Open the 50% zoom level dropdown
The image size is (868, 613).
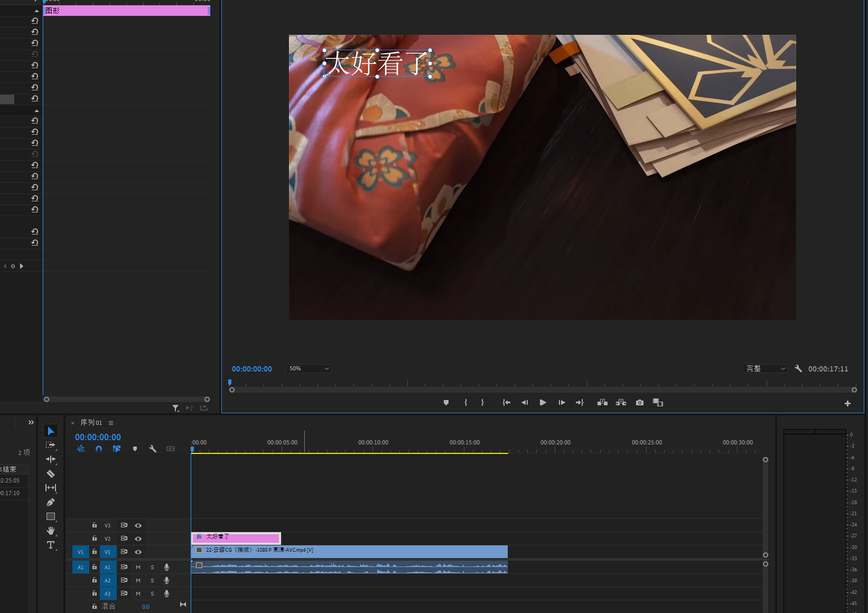309,369
